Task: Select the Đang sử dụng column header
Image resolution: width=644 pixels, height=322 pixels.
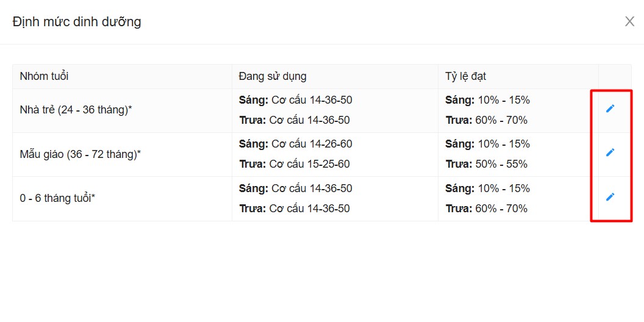Action: point(273,76)
